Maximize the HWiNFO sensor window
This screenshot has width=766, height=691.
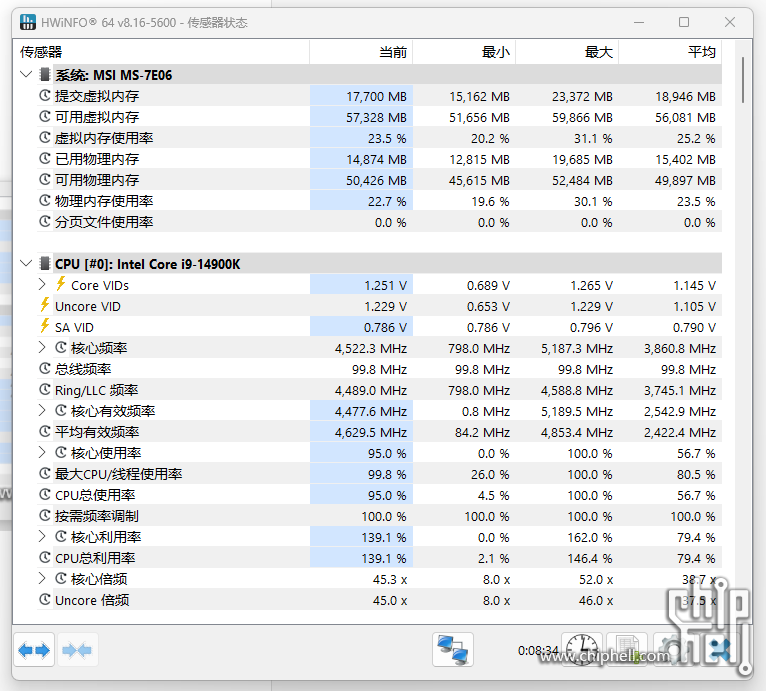[684, 22]
